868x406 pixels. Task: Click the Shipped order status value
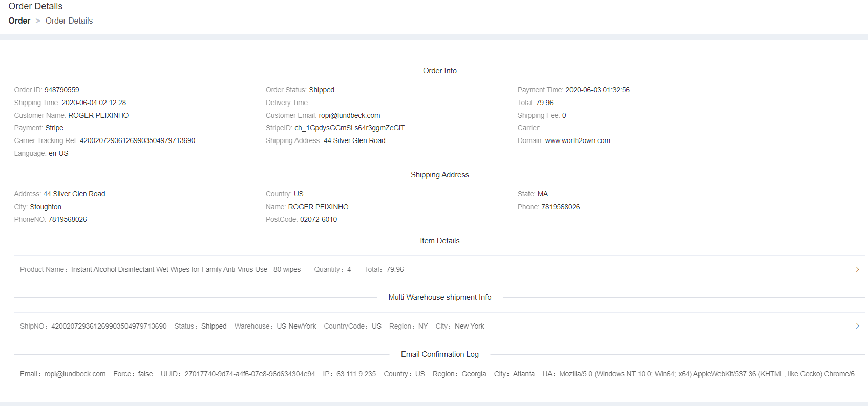322,90
